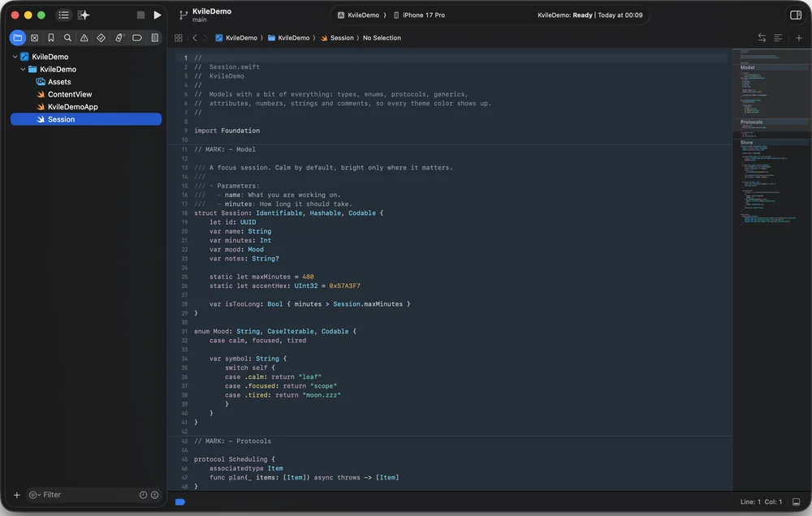The image size is (812, 516).
Task: Click the // MARK: - Protocols comment
Action: pos(232,441)
